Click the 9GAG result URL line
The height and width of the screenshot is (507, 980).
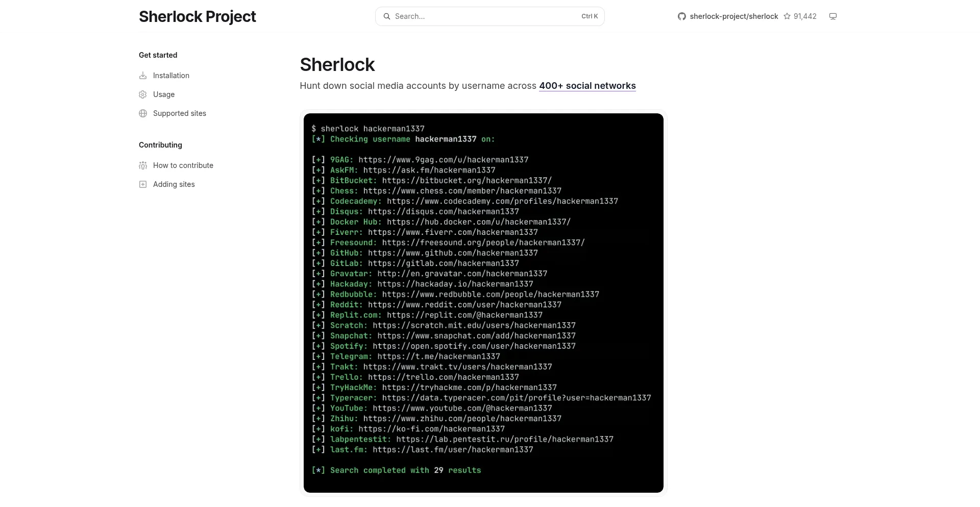[420, 160]
